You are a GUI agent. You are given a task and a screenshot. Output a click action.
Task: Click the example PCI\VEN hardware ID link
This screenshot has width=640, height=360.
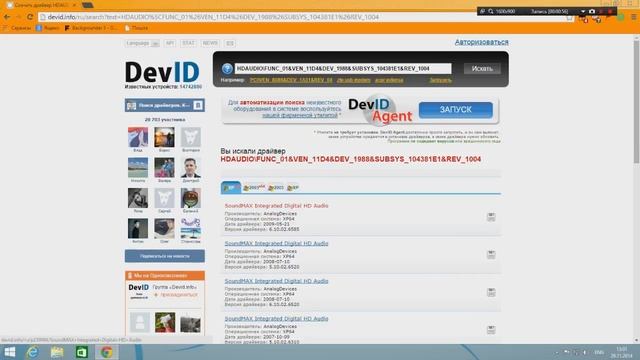(291, 80)
